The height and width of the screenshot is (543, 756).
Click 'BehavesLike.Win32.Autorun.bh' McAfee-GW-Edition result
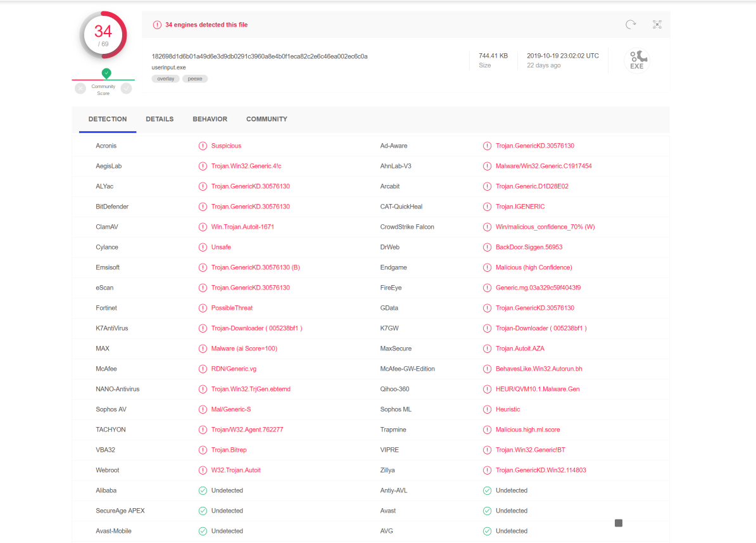click(539, 369)
